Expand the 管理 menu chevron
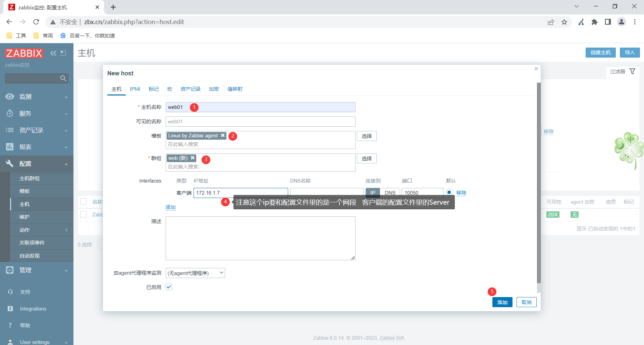This screenshot has width=644, height=345. 66,271
